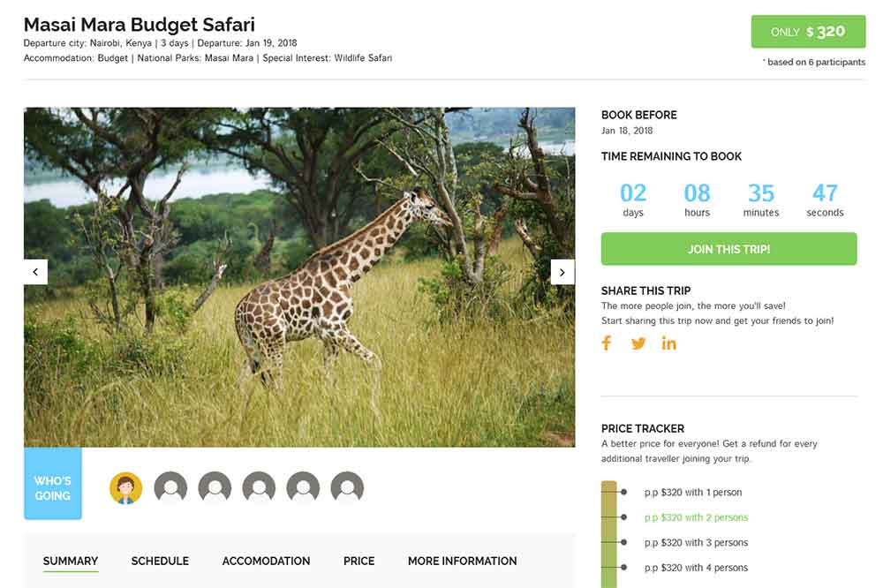Select price tracker marker for 4 persons
Screen dimensions: 883x588
coord(624,568)
